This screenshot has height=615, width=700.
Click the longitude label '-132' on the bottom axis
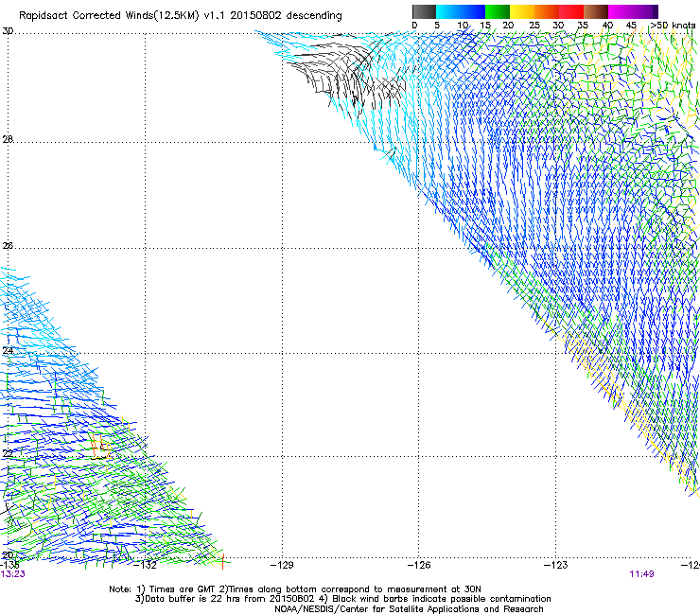click(145, 565)
